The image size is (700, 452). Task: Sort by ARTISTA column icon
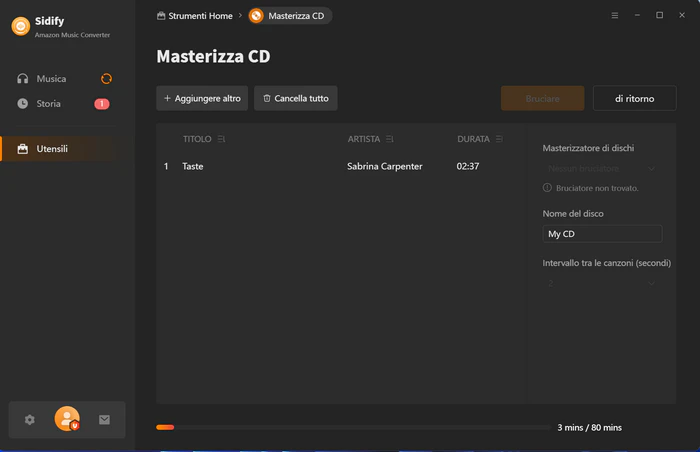click(390, 139)
